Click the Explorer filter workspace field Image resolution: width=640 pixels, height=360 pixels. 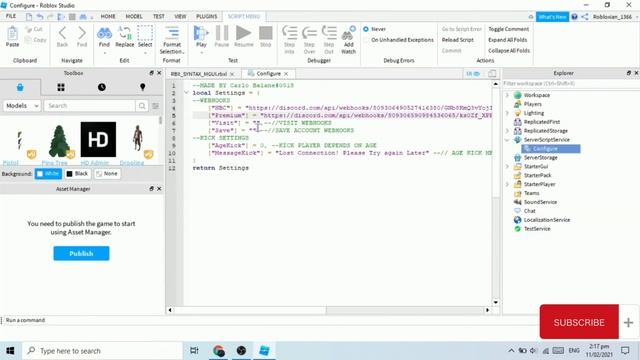(570, 83)
